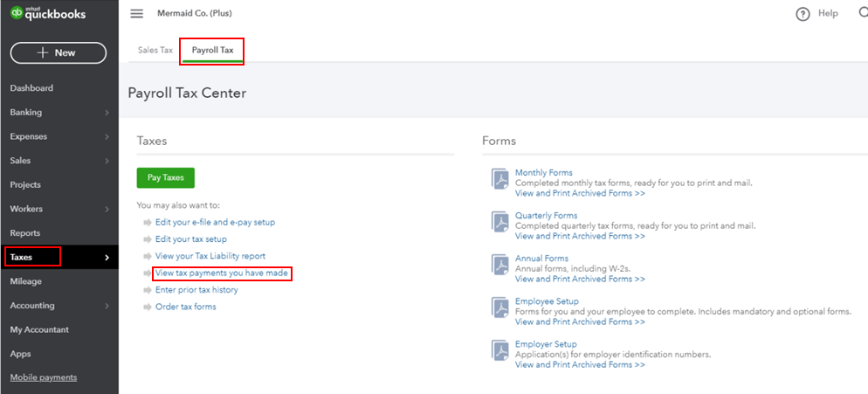
Task: Click arrow beside View your Tax Liability report
Action: (148, 256)
